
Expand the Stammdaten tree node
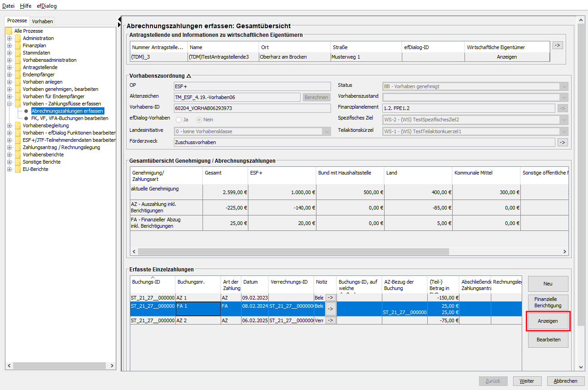pyautogui.click(x=9, y=53)
